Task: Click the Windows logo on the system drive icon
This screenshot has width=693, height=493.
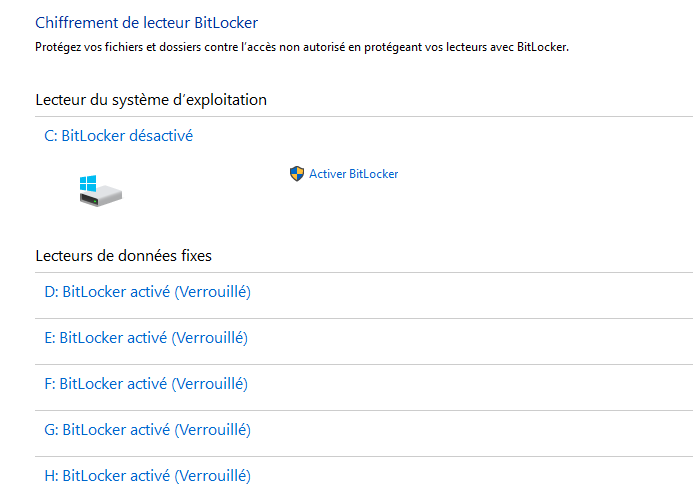Action: tap(87, 184)
